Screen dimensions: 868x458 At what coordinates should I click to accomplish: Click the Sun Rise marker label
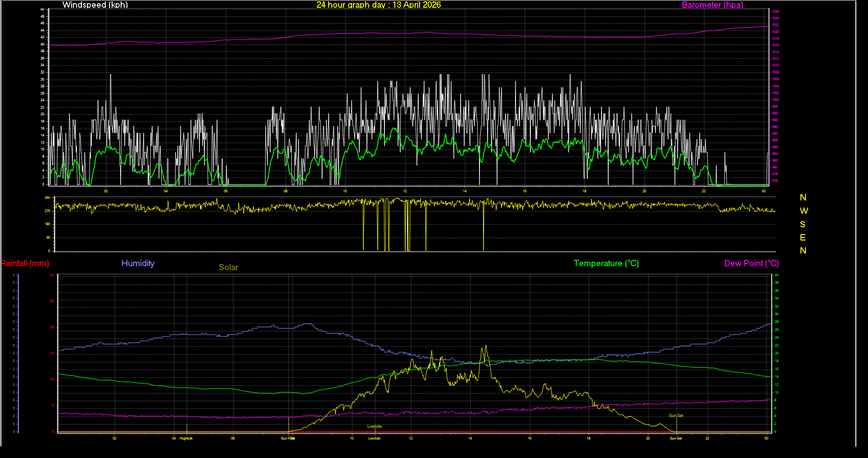288,438
